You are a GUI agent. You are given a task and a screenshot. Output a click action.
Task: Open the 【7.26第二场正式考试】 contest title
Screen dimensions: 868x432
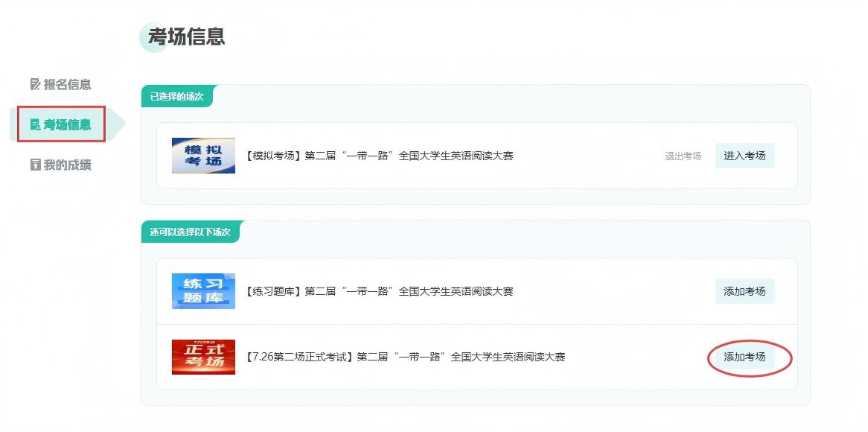click(x=404, y=357)
